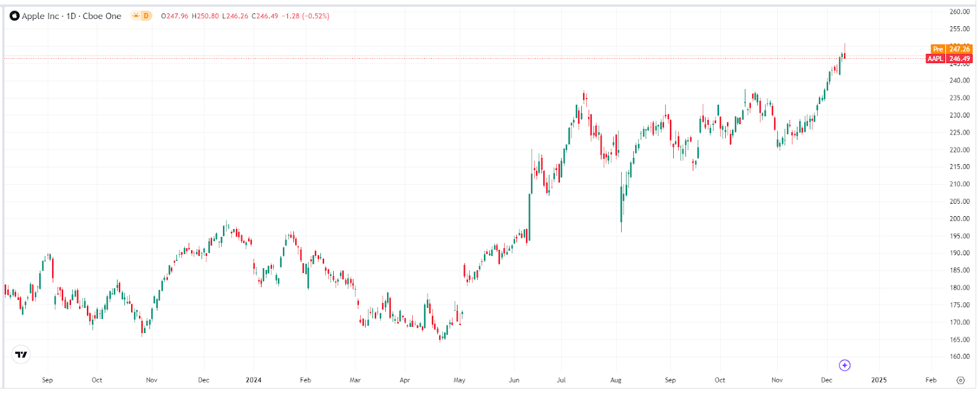Click the TradingView logo on the chart

(21, 354)
